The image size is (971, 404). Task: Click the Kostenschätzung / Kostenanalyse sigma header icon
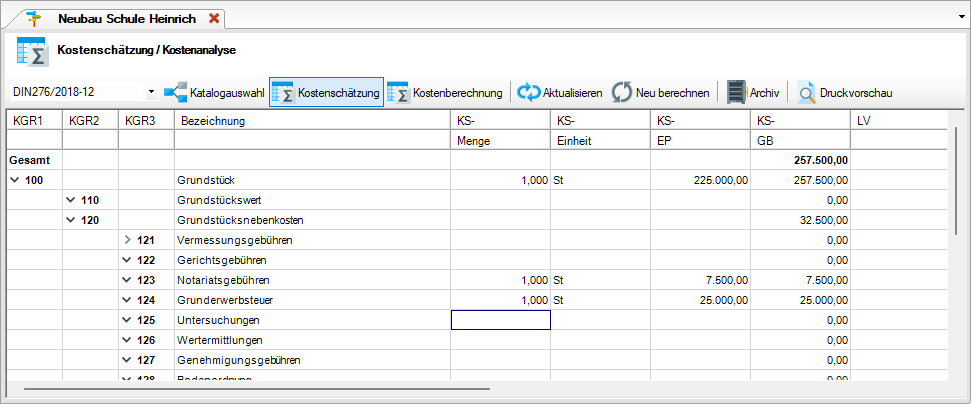pos(32,51)
